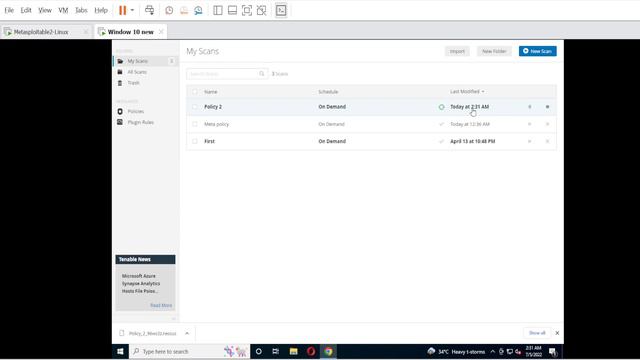Switch to the Metasploitable2-Linux tab
Screen dimensions: 640x360
pos(41,32)
